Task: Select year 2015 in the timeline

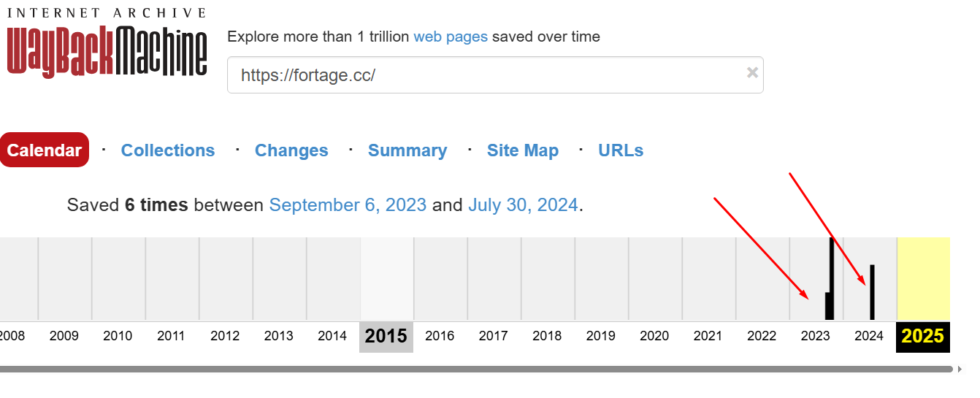Action: (x=386, y=337)
